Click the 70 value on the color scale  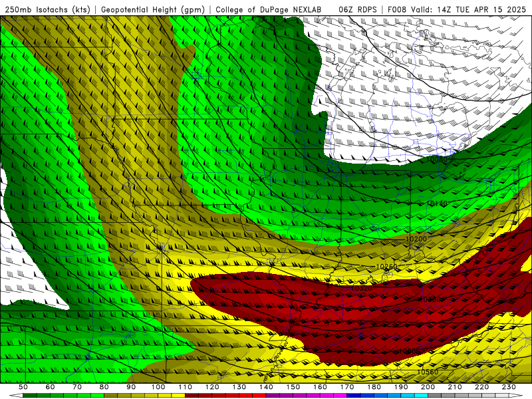pos(77,387)
